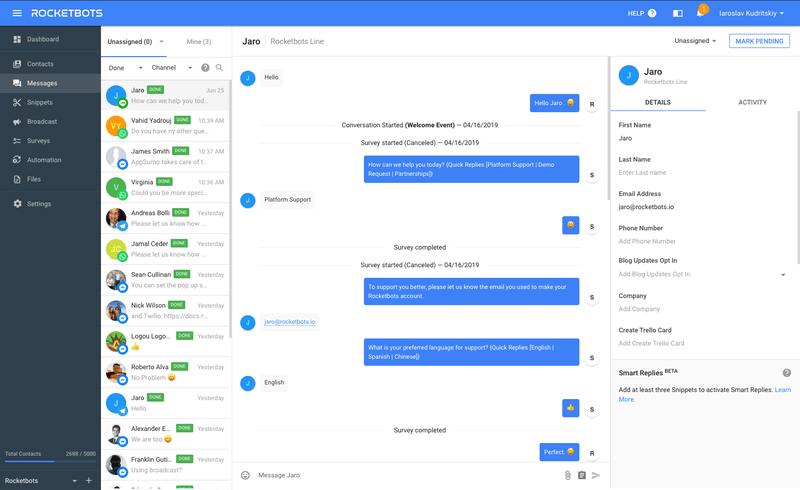Open the Jaro conversation saying Hello
This screenshot has height=490, width=800.
pyautogui.click(x=166, y=403)
